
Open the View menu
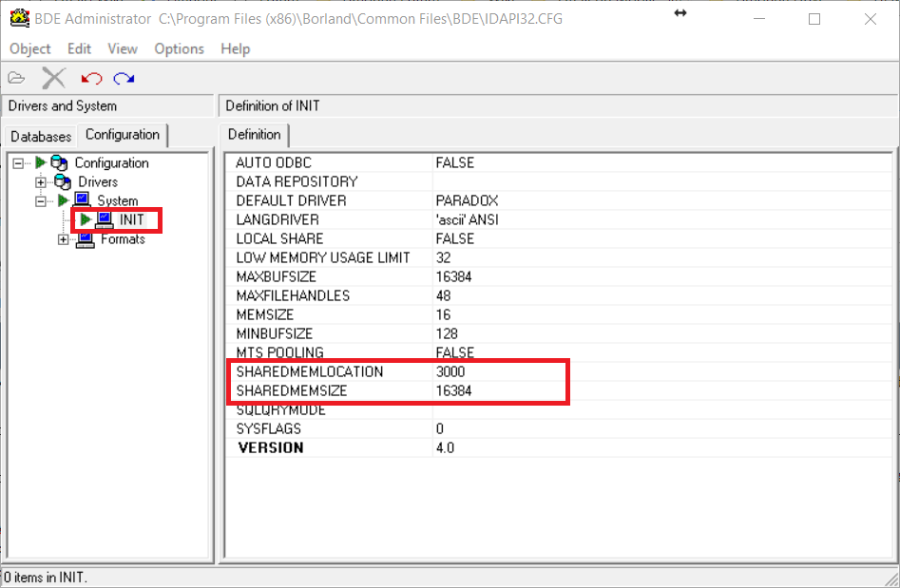pos(123,48)
